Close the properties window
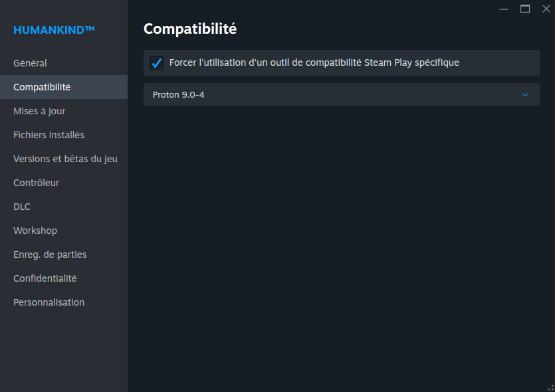 point(546,9)
